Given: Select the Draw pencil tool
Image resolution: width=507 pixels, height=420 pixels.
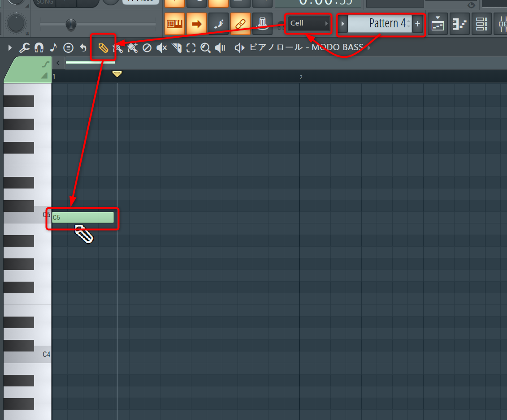Looking at the screenshot, I should pos(103,47).
